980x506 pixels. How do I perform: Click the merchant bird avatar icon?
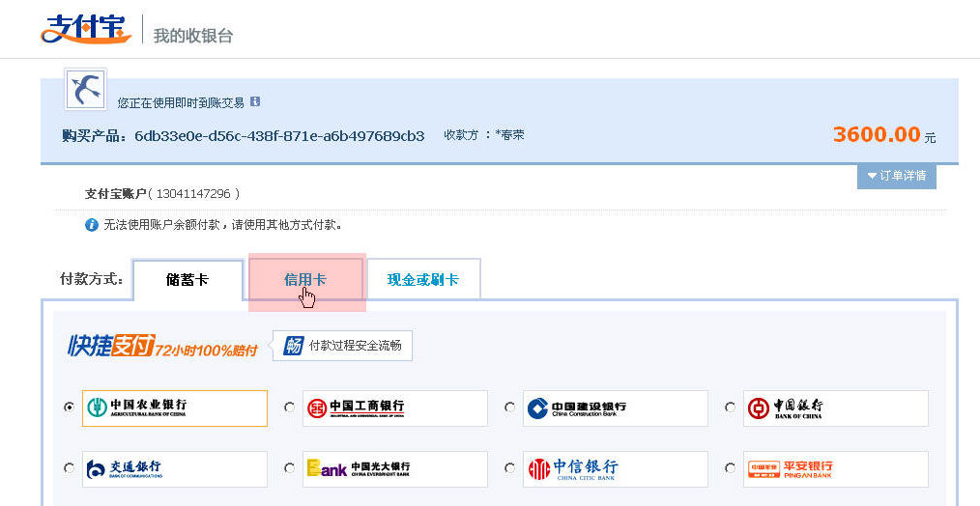click(86, 90)
